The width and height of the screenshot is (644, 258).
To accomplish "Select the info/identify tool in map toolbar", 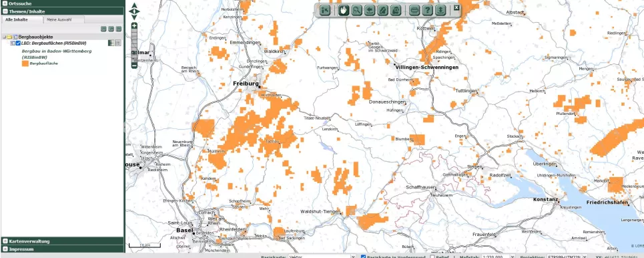I will [325, 11].
